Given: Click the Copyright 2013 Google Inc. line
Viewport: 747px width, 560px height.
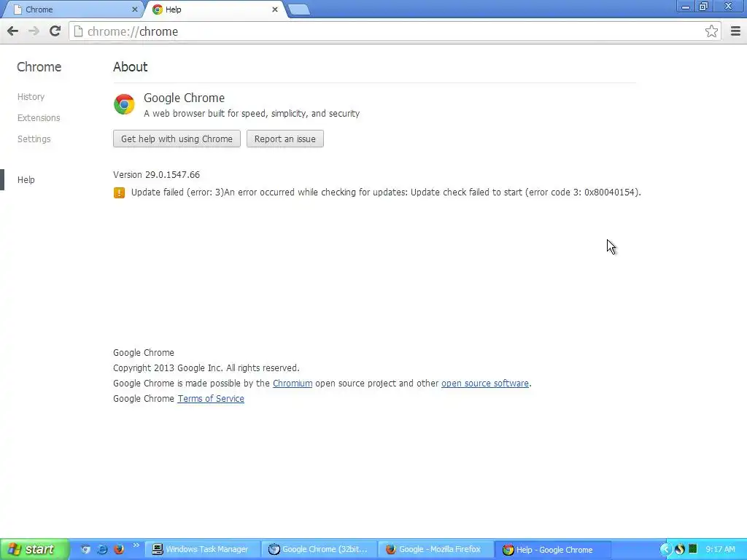Looking at the screenshot, I should [206, 368].
